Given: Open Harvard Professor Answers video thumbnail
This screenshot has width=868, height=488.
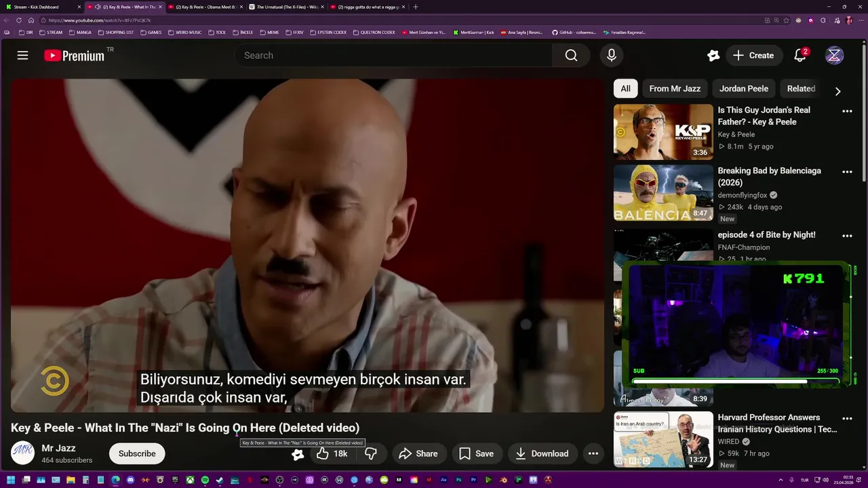Looking at the screenshot, I should [663, 439].
